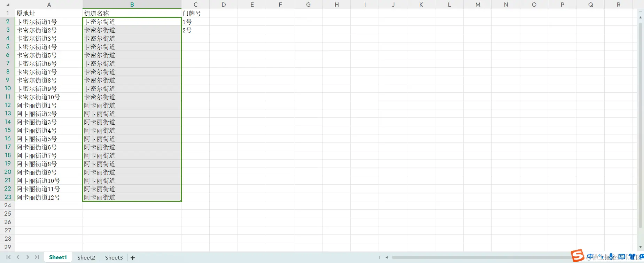The image size is (644, 263).
Task: Select row 18 header
Action: (x=8, y=155)
